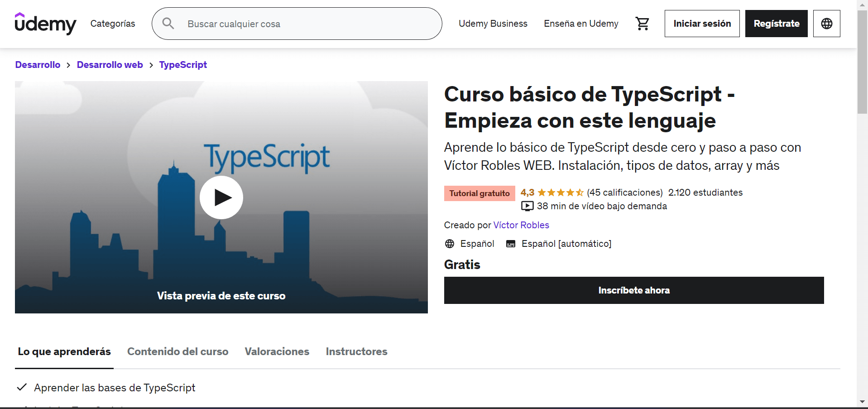Click the page scrollbar thumb

tap(863, 62)
